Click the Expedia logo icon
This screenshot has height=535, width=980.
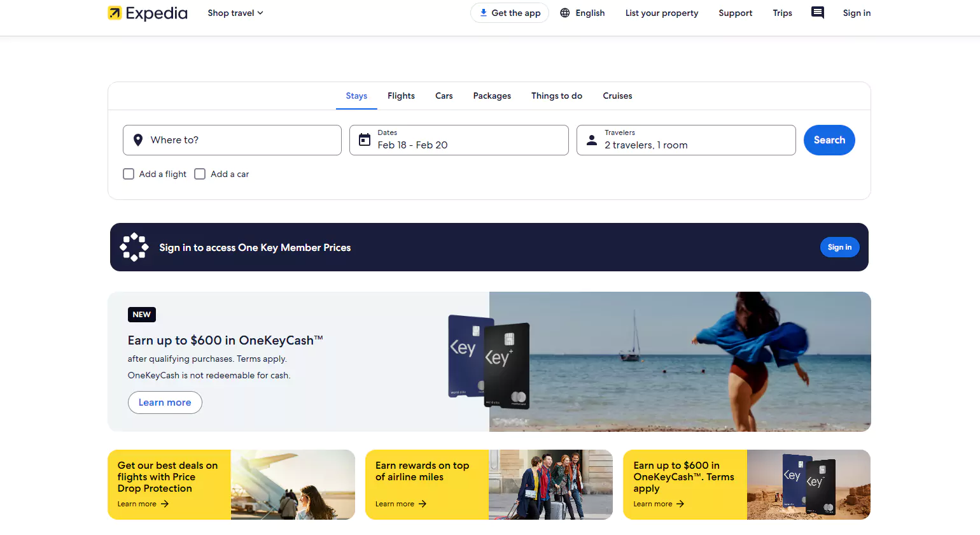tap(115, 13)
